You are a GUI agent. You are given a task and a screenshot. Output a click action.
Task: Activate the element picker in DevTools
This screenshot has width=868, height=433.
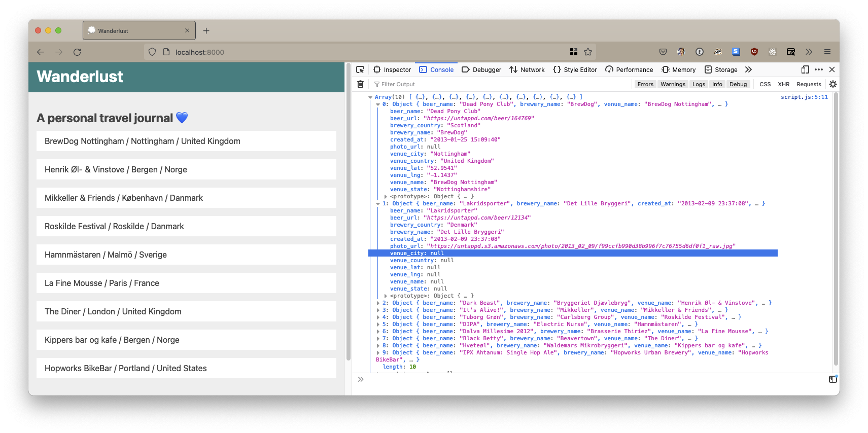pos(360,69)
